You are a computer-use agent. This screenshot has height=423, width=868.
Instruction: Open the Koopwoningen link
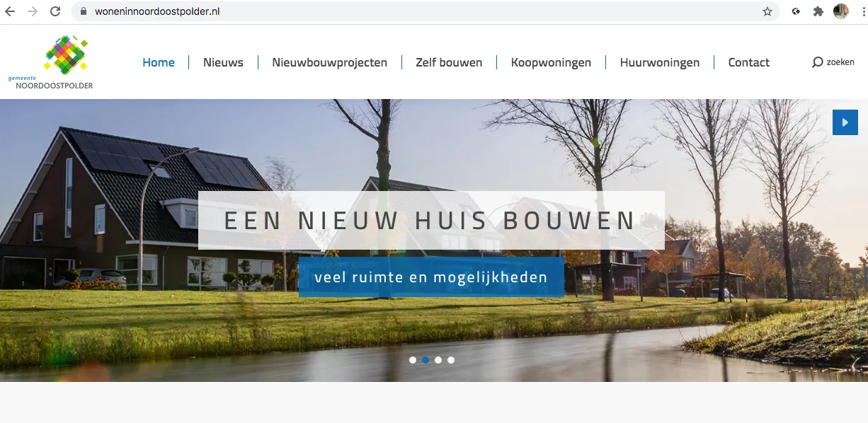pos(551,62)
